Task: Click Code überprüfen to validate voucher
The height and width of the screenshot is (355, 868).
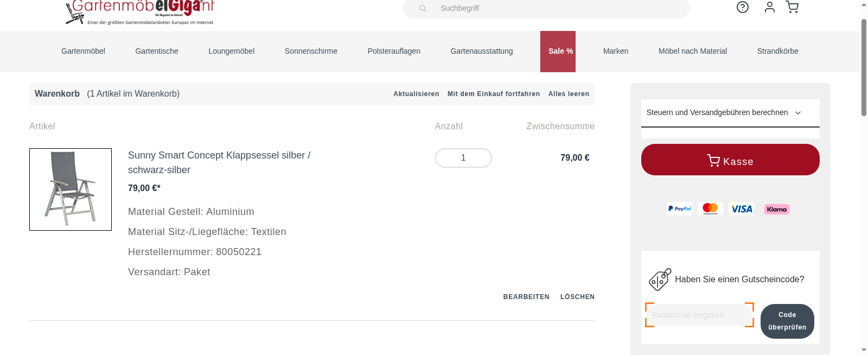Action: click(787, 321)
